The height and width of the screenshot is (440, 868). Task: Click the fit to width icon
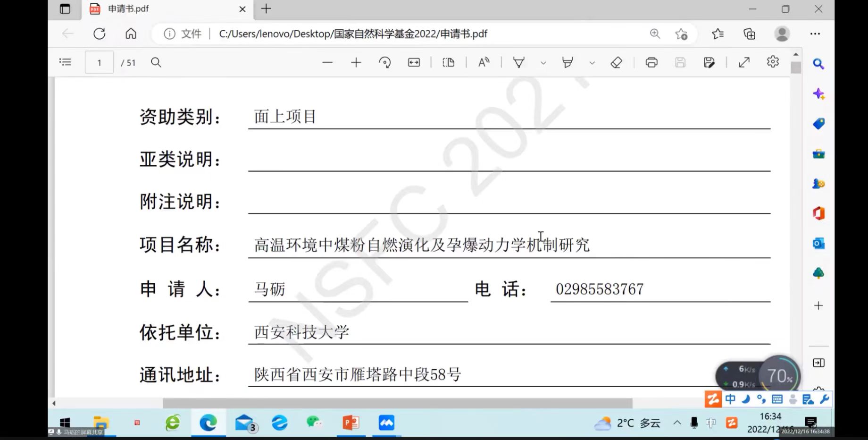[414, 62]
